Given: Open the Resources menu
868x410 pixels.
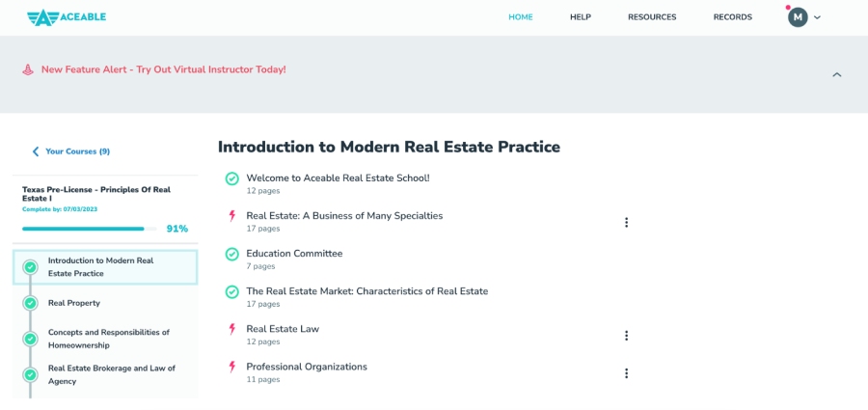Looking at the screenshot, I should [x=652, y=17].
